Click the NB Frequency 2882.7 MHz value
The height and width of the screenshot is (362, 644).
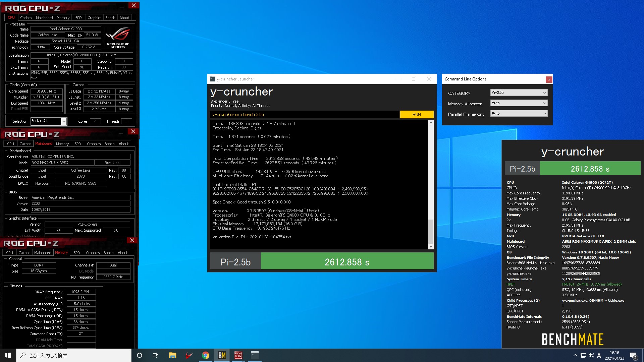pyautogui.click(x=113, y=277)
